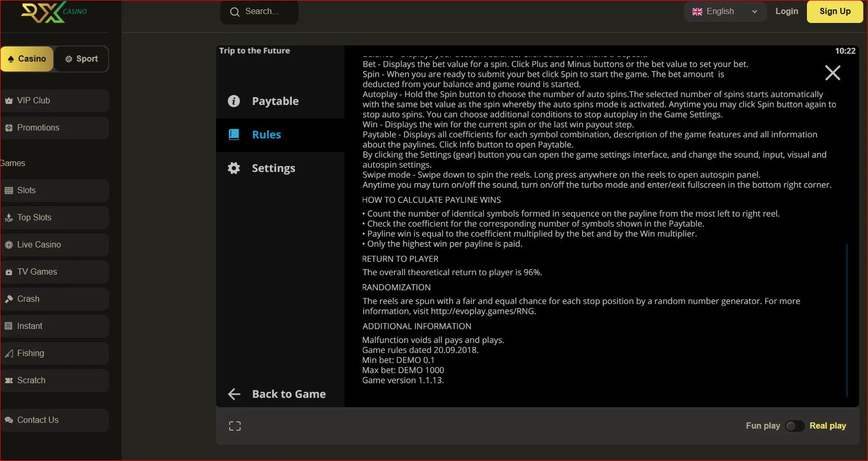
Task: Click the 'Min bet: DEMO 0.1' line
Action: (x=398, y=360)
